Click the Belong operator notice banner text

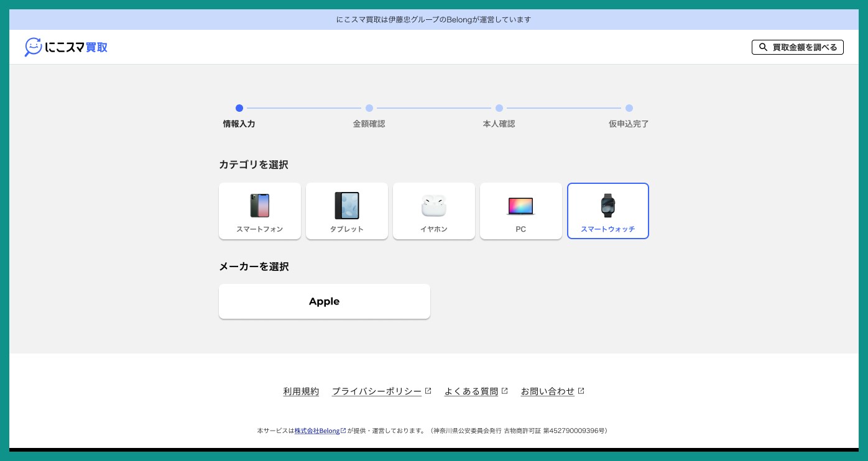click(x=434, y=20)
